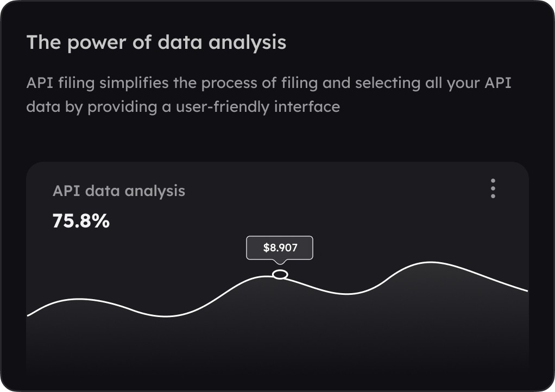Click the more-options icon near API data analysis
The height and width of the screenshot is (392, 555).
pyautogui.click(x=493, y=188)
